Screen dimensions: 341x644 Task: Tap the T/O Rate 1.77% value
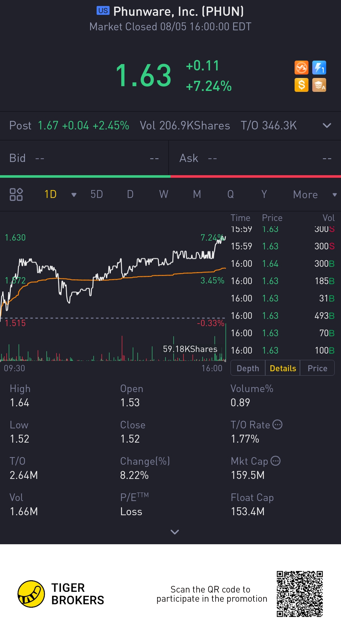(245, 439)
